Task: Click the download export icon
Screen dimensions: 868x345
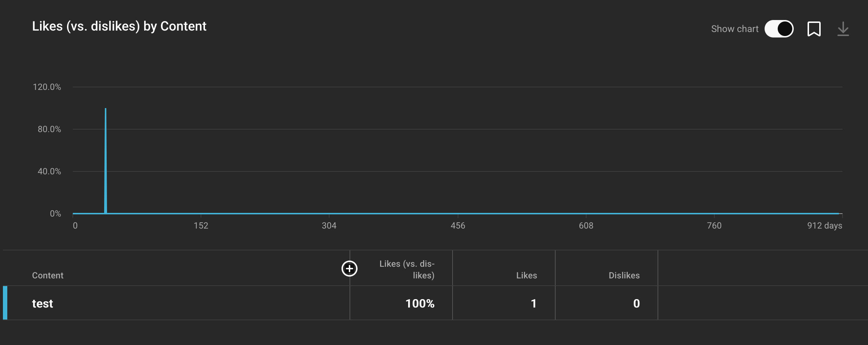Action: coord(843,29)
